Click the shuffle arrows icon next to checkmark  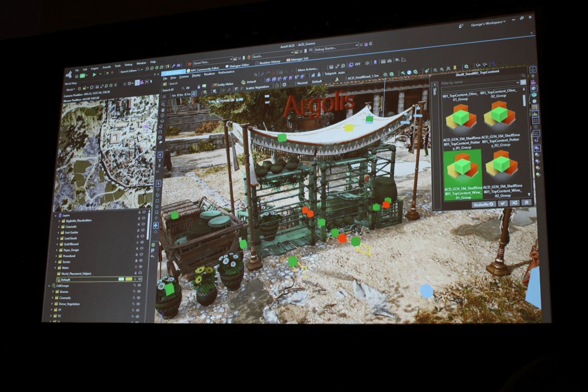(514, 203)
